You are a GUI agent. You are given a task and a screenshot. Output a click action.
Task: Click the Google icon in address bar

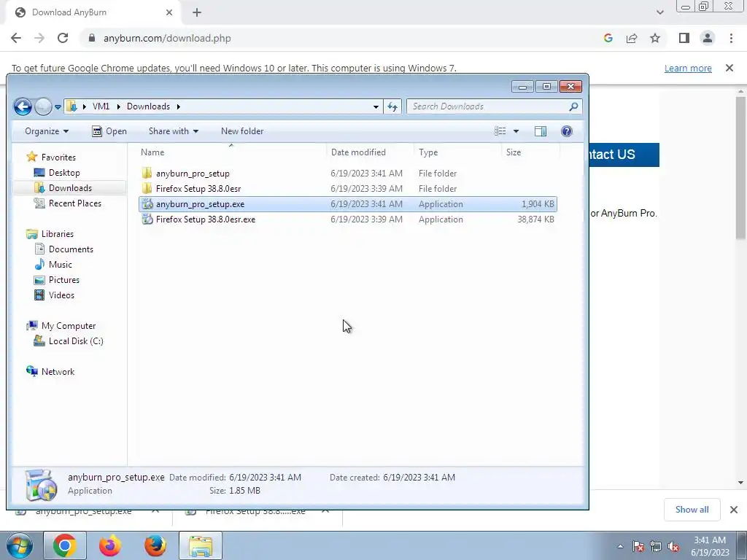coord(608,38)
